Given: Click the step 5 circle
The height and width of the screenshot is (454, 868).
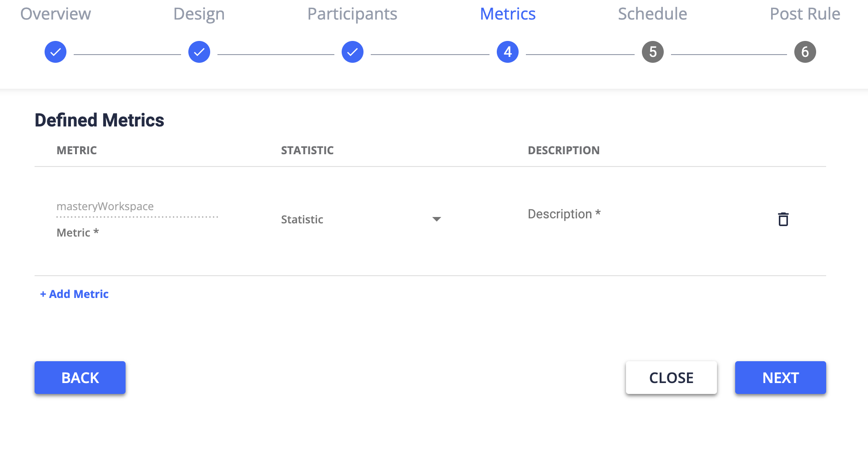Looking at the screenshot, I should click(x=653, y=51).
